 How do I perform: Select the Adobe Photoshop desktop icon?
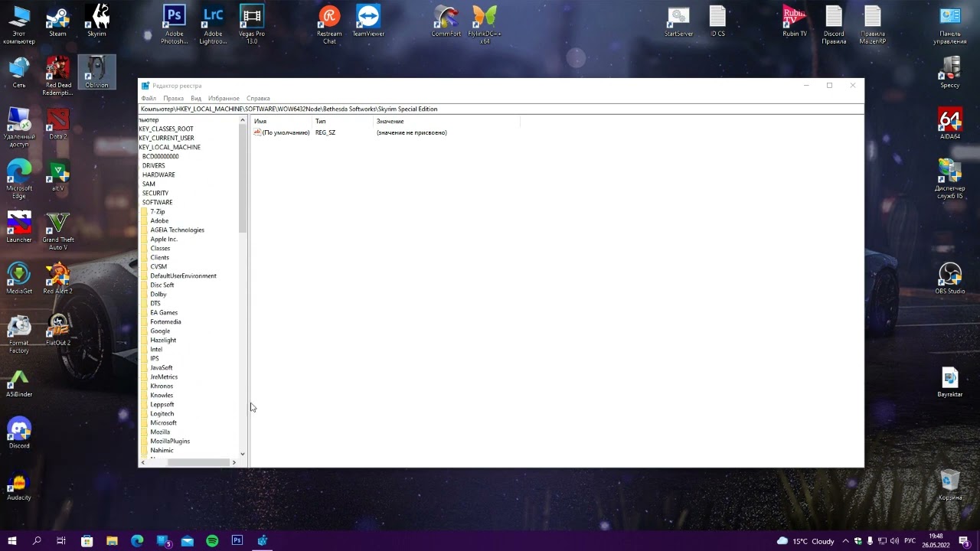(x=175, y=25)
